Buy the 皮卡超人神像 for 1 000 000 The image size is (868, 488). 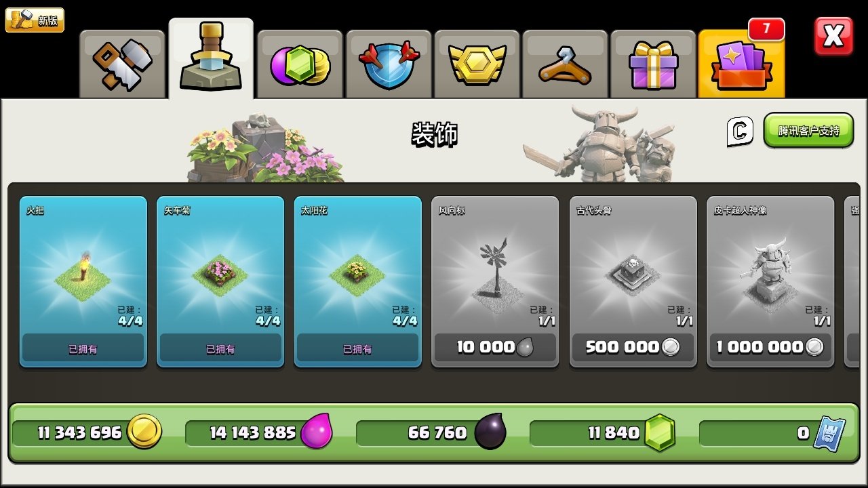770,347
